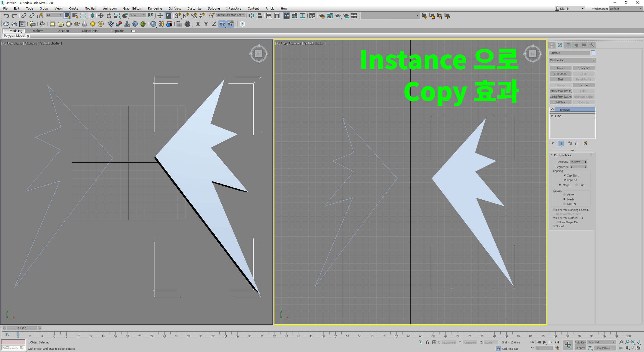
Task: Expand the Line stack entry
Action: (x=552, y=116)
